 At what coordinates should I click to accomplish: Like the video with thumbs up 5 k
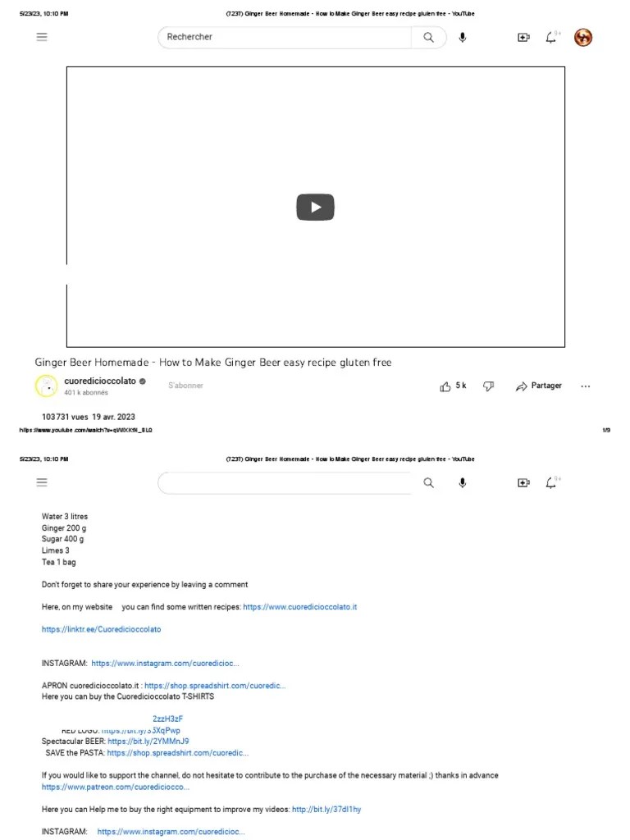coord(453,386)
